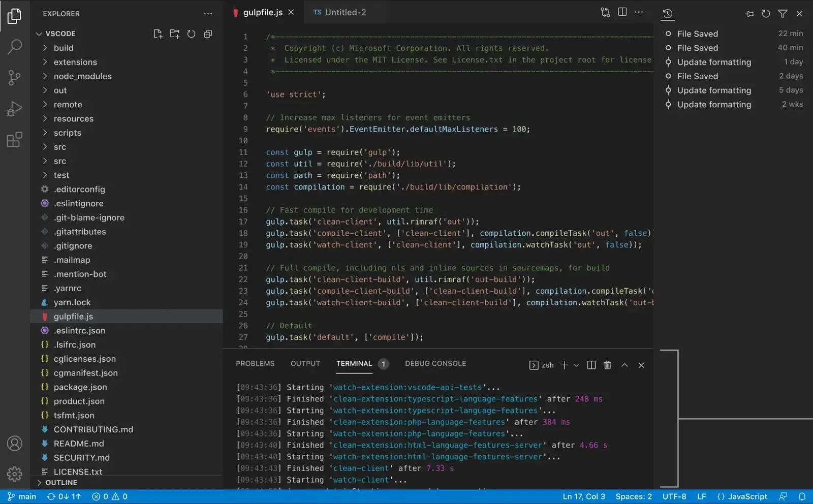Open errors and warnings count in status bar
This screenshot has height=504, width=813.
click(x=110, y=497)
